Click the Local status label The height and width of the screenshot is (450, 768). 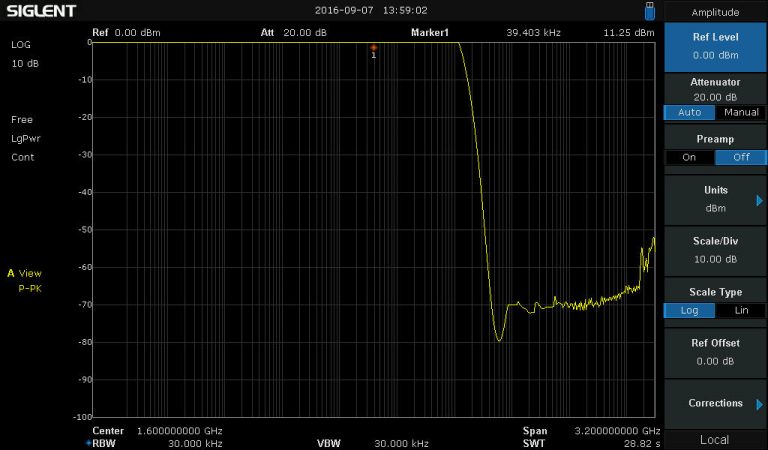tap(714, 440)
